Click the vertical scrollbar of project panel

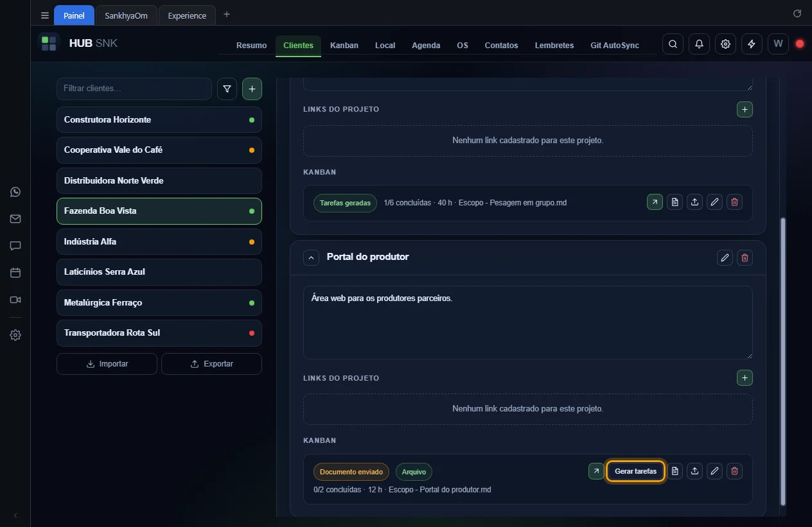[x=782, y=360]
